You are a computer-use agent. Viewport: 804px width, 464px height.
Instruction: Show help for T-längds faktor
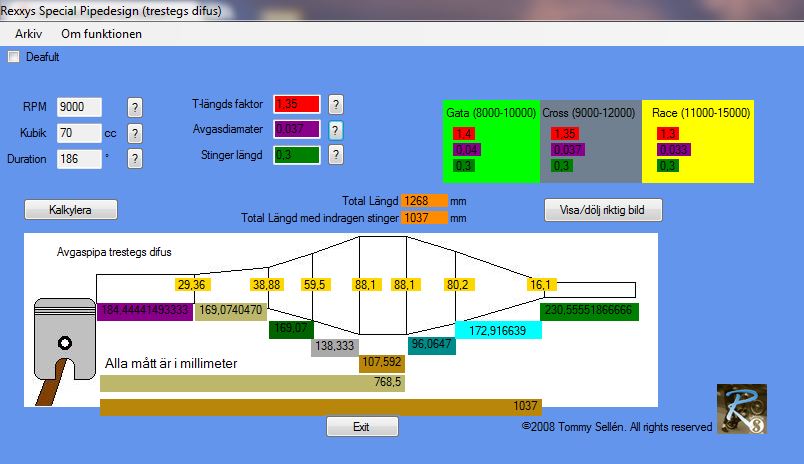pyautogui.click(x=335, y=105)
